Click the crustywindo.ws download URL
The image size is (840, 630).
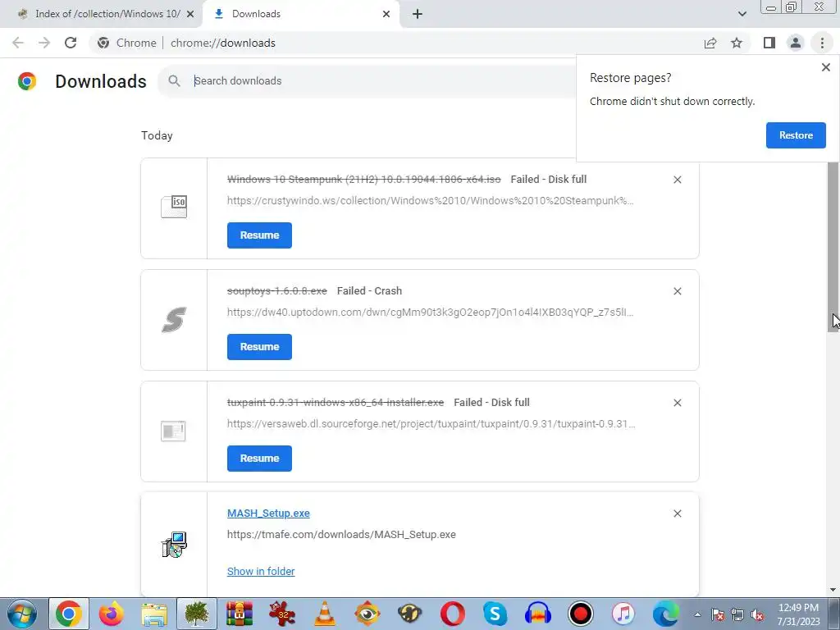click(x=430, y=201)
